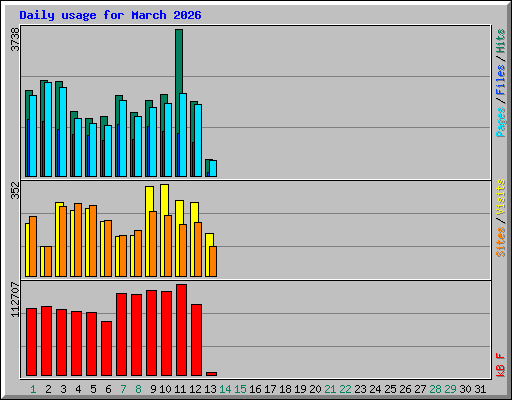Click day label 16 on the x-axis
Viewport: 512px width, 400px height.
tap(255, 389)
